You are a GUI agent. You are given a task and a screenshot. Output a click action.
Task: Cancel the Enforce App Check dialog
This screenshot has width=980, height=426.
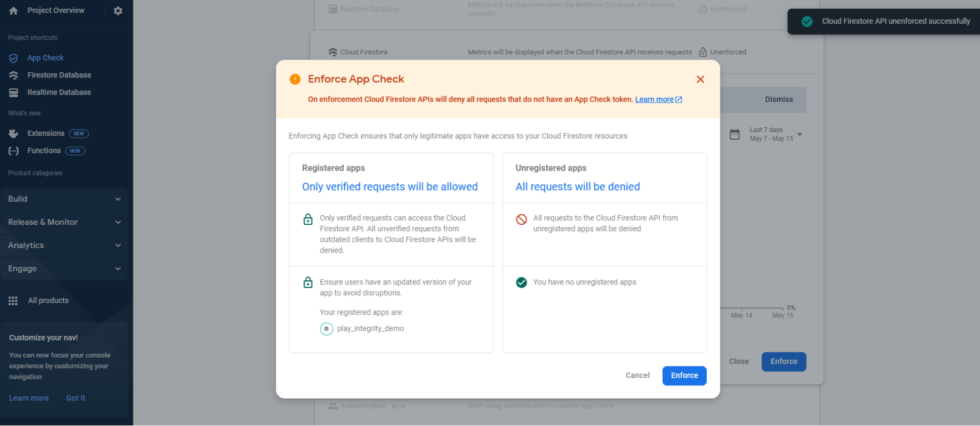coord(637,376)
